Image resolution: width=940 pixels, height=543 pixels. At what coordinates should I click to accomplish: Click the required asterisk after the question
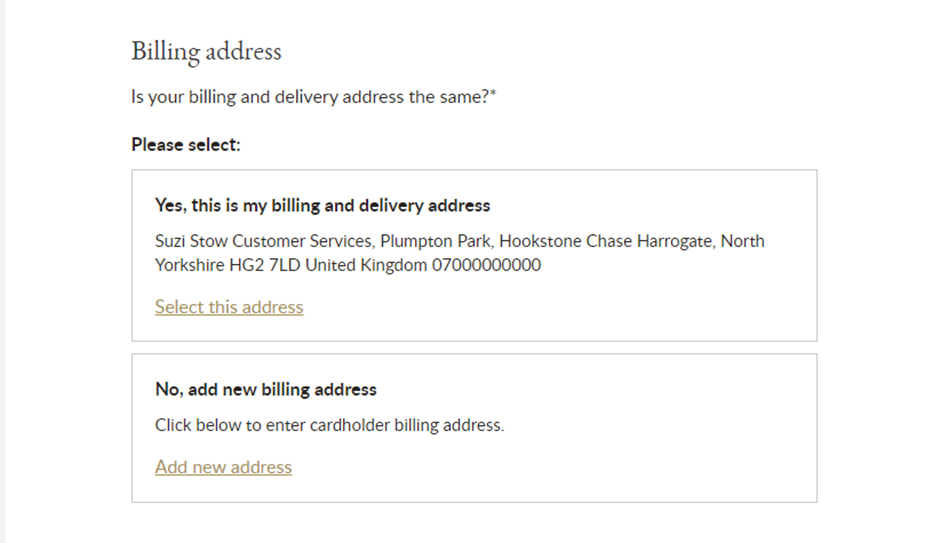[494, 96]
